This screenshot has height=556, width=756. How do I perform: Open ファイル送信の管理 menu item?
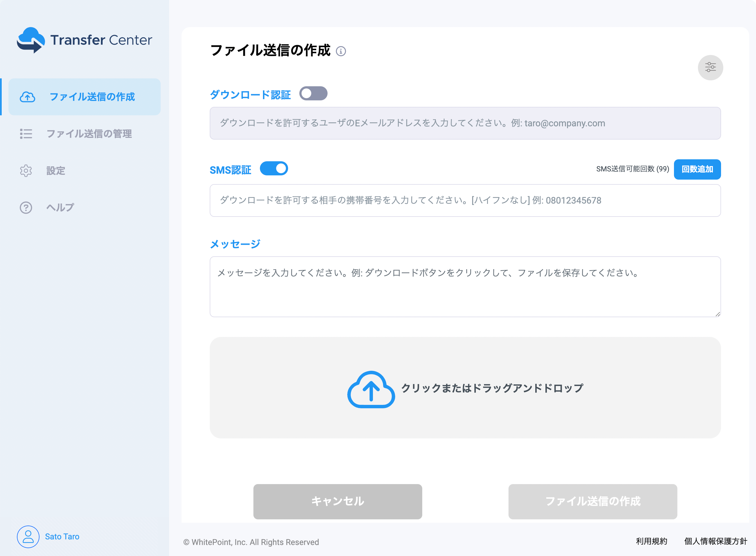point(89,134)
